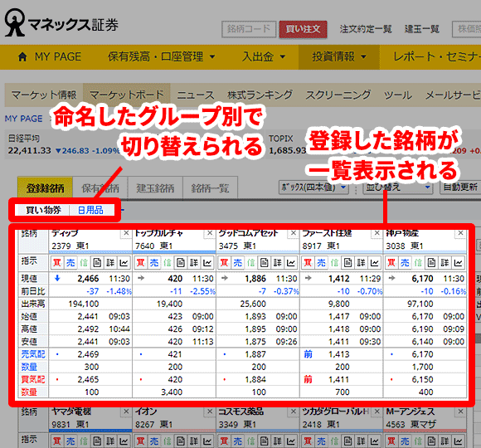Screen dimensions: 481x448
Task: Click the sell (売) icon for イオン
Action: [154, 441]
